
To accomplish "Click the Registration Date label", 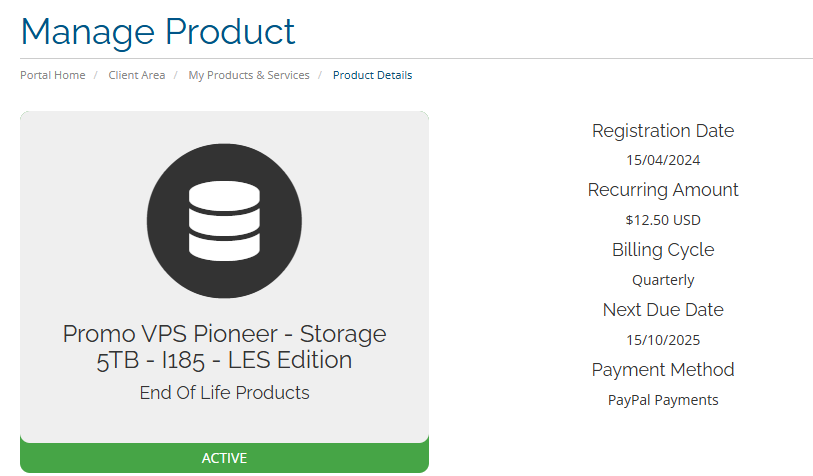I will (663, 131).
